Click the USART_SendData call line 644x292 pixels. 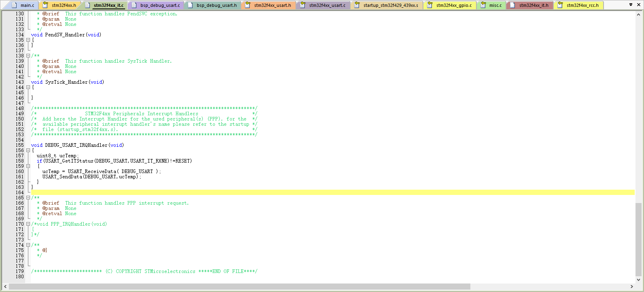point(92,177)
